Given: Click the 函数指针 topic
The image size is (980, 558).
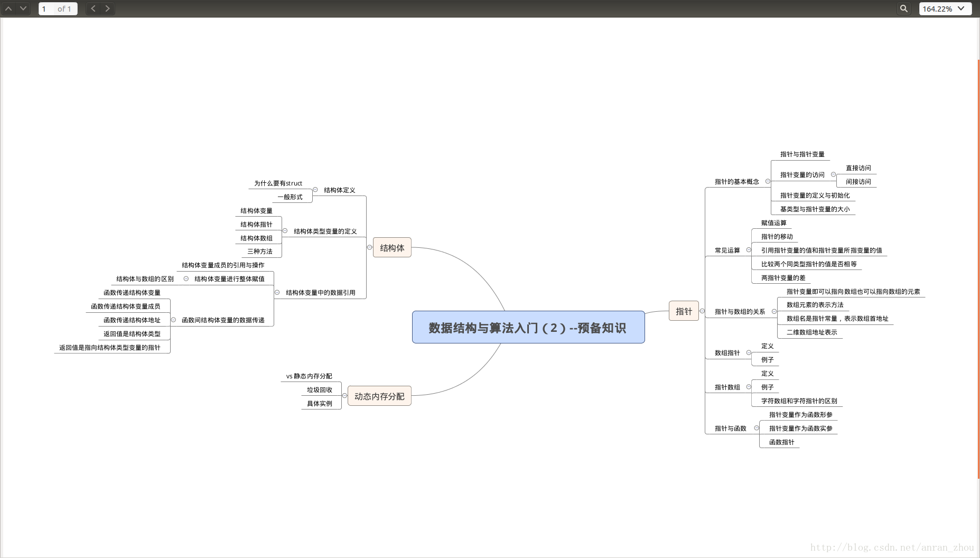Looking at the screenshot, I should (782, 442).
